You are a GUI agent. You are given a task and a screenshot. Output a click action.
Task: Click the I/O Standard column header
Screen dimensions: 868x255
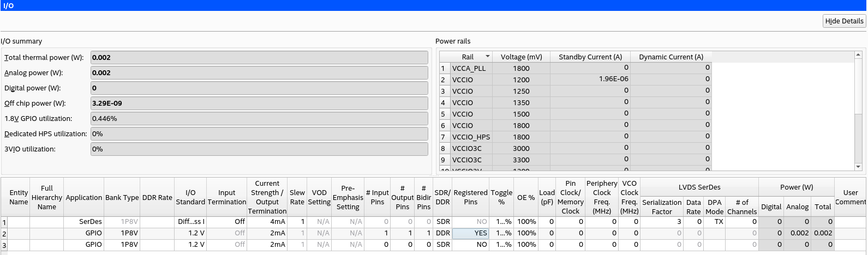(x=190, y=197)
